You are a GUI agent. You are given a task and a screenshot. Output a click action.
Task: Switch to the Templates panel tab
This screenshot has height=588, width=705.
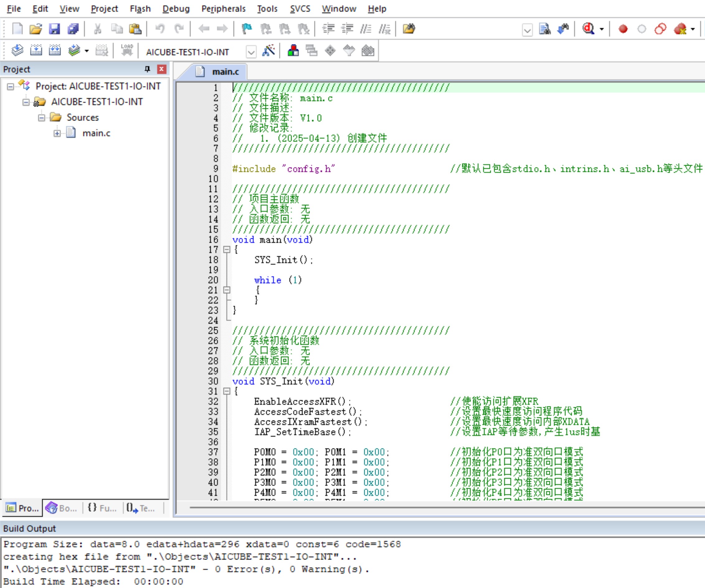[141, 508]
